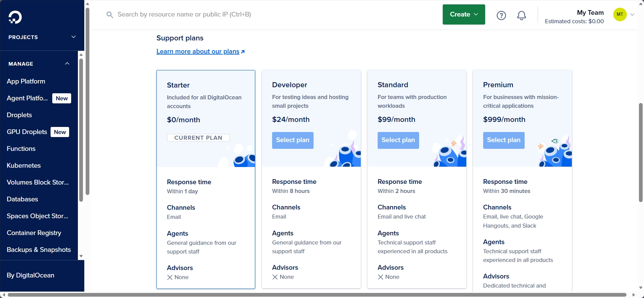Image resolution: width=644 pixels, height=298 pixels.
Task: Expand the By DigitalOcean section
Action: click(x=30, y=275)
